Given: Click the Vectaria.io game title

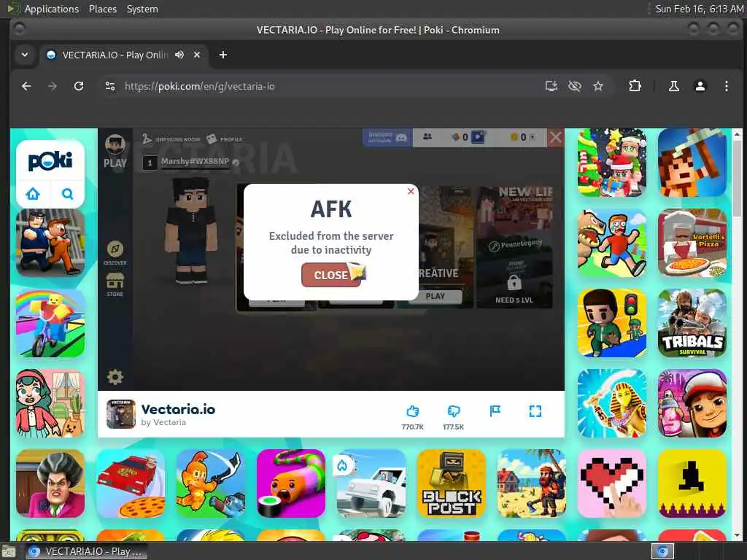Looking at the screenshot, I should tap(178, 410).
